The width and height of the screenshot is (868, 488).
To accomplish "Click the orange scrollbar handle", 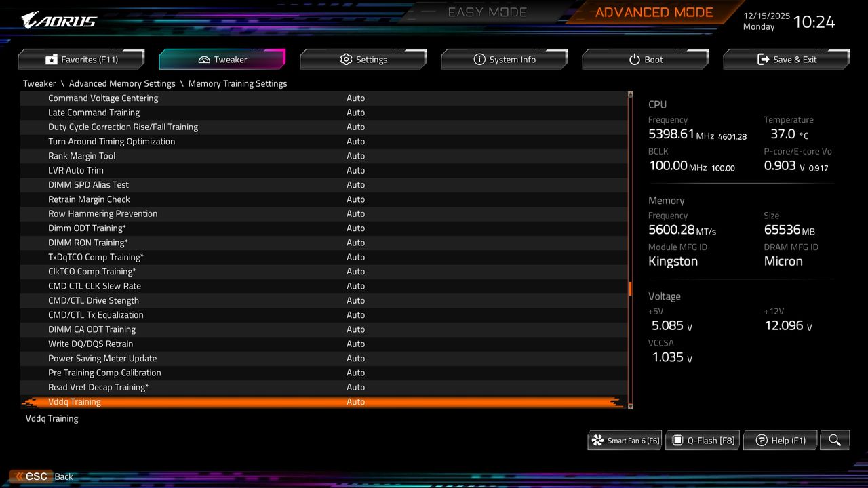I will click(x=629, y=288).
